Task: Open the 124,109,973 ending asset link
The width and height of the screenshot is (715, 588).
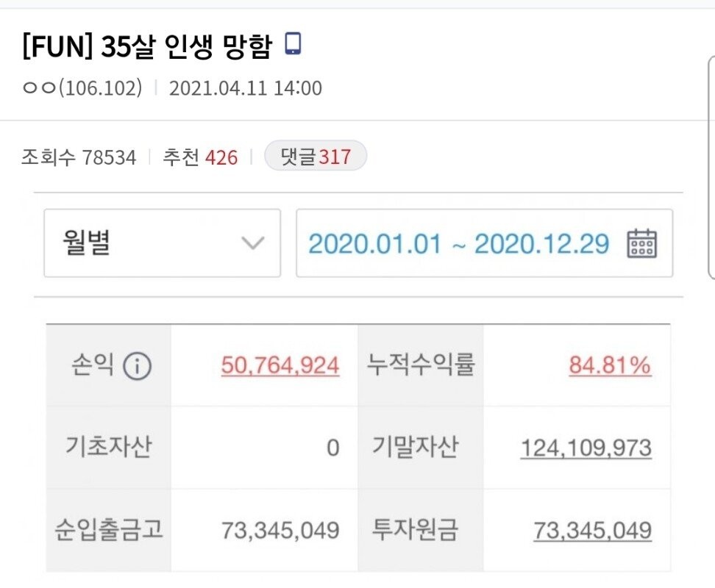Action: pos(586,448)
